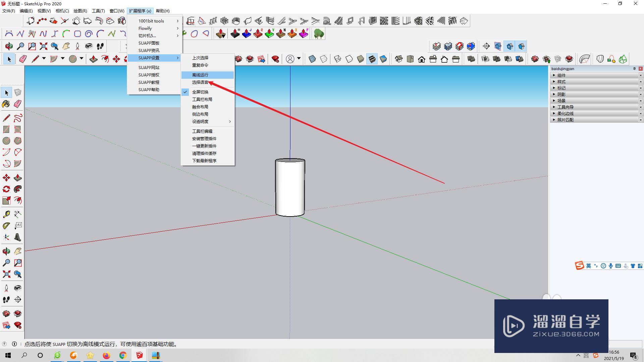
Task: Pick the Paint Bucket tool in left toolbar
Action: pos(6,104)
